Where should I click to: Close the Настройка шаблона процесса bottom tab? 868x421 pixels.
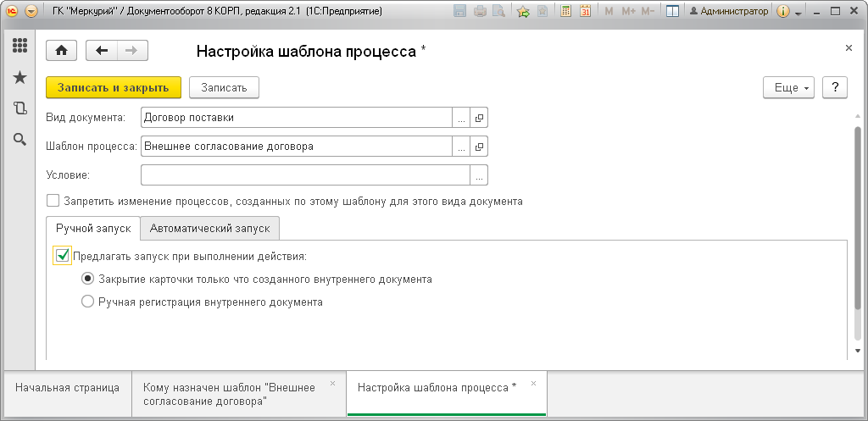534,383
